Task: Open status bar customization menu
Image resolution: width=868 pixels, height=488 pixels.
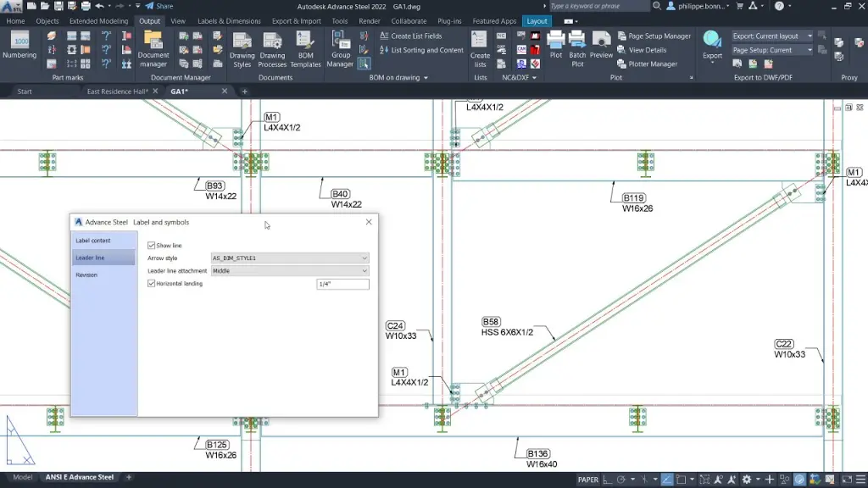Action: 861,480
